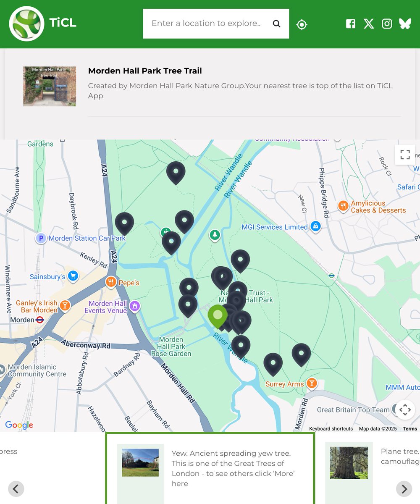This screenshot has height=504, width=420.
Task: Advance the tree carousel with right arrow
Action: (404, 489)
